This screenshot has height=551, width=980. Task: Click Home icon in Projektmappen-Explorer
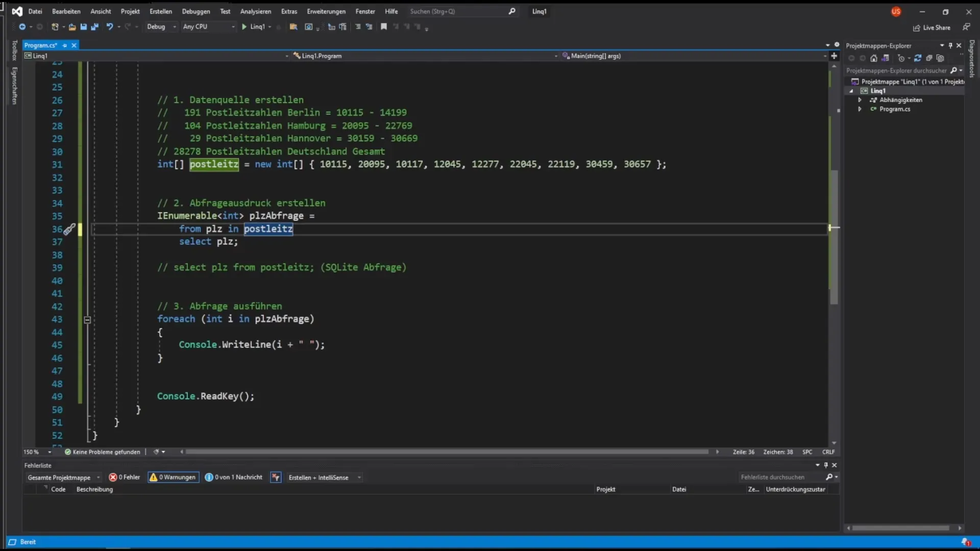tap(874, 58)
